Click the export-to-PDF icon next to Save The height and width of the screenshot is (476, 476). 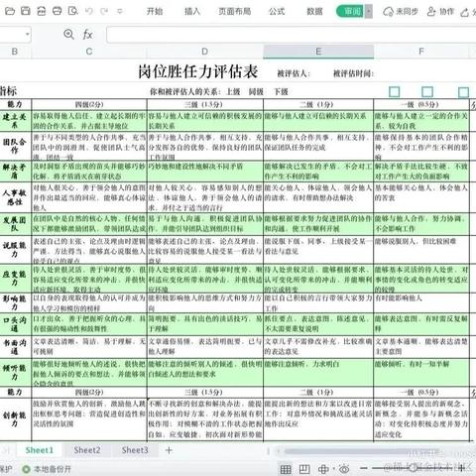[42, 11]
